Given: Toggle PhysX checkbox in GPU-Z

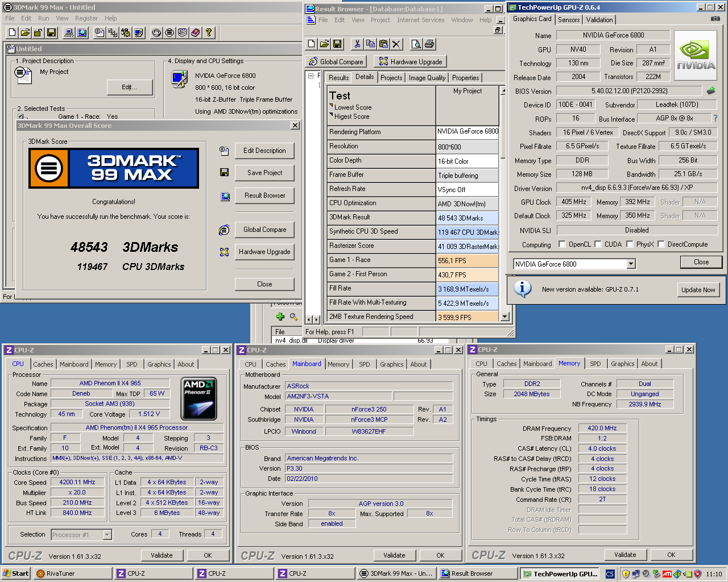Looking at the screenshot, I should pyautogui.click(x=630, y=244).
